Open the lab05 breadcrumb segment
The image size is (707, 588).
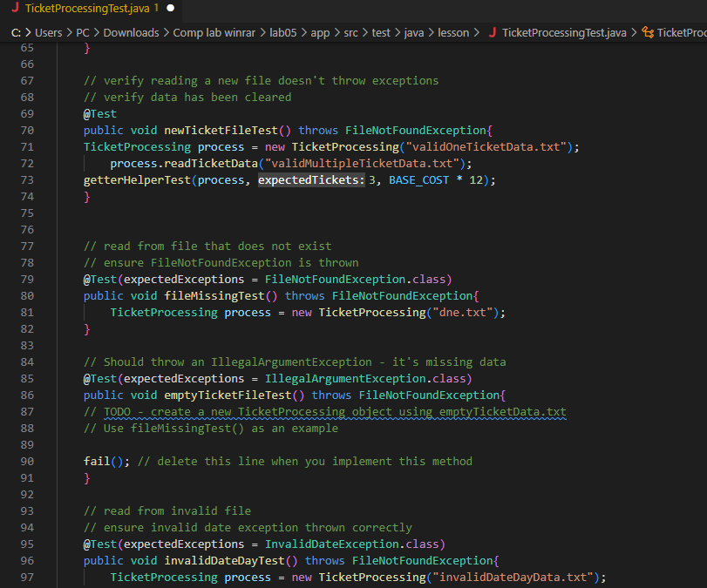pyautogui.click(x=283, y=33)
